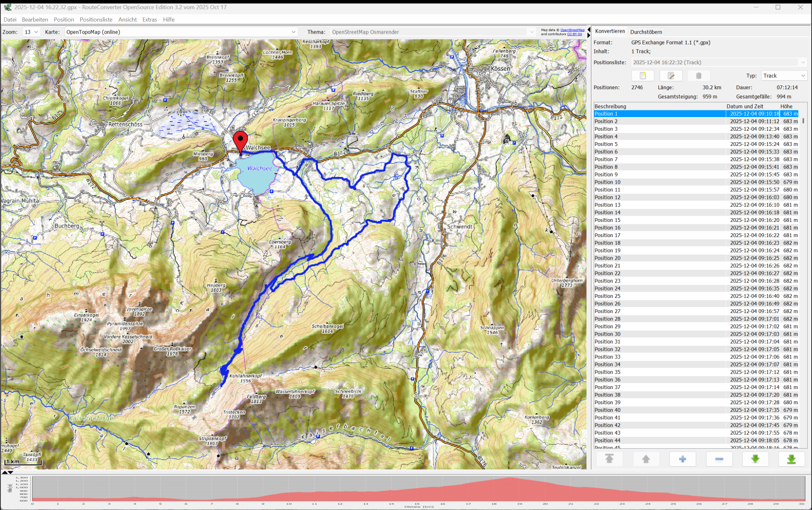Open the Positionsliste menu

pyautogui.click(x=96, y=20)
